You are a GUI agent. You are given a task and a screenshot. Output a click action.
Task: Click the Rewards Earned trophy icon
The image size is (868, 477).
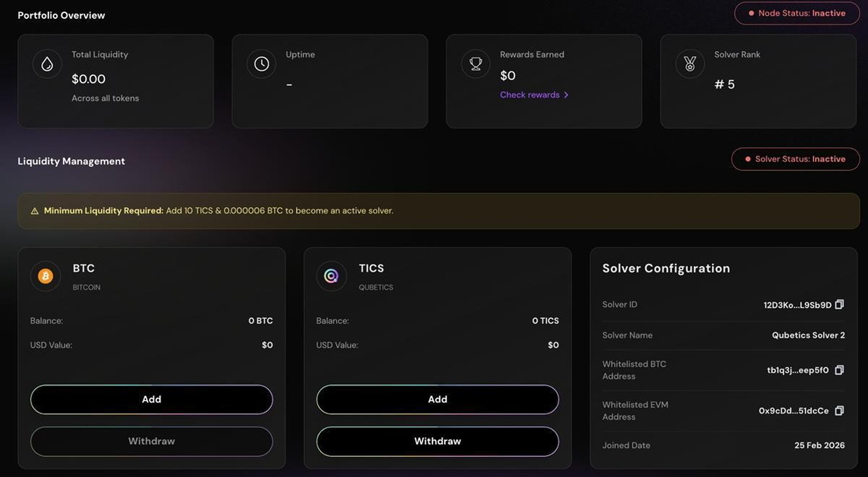tap(475, 64)
